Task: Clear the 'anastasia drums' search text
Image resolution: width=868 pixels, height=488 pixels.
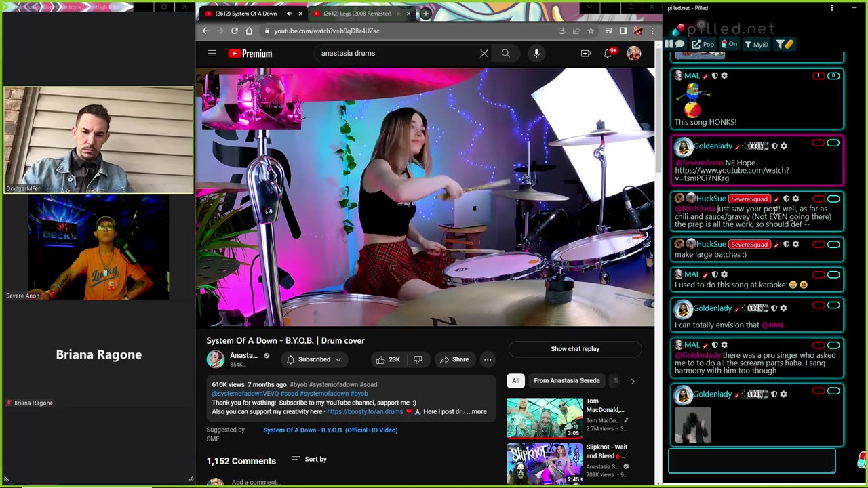Action: click(x=484, y=53)
